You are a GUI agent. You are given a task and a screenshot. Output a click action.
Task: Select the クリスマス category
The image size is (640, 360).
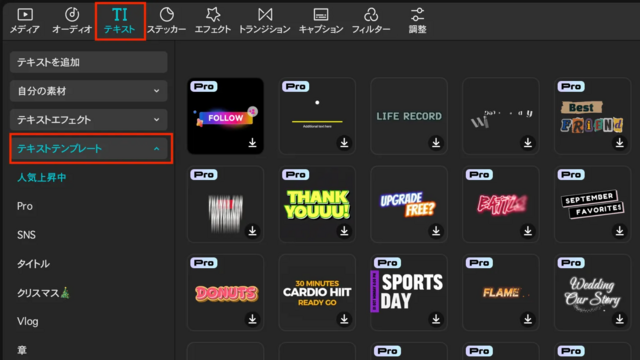(x=43, y=293)
